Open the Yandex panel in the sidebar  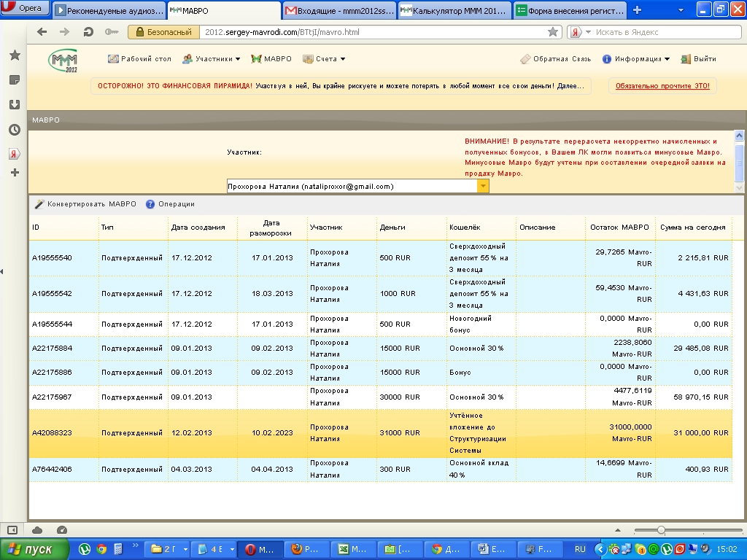click(15, 154)
